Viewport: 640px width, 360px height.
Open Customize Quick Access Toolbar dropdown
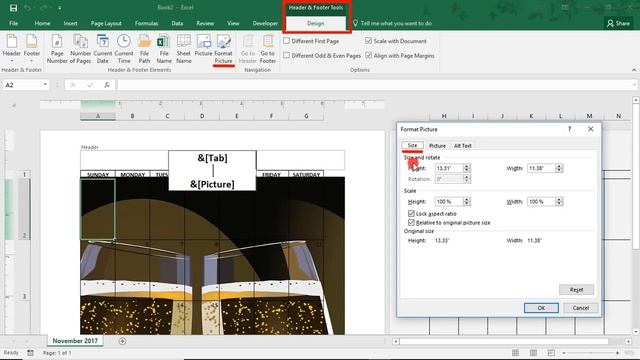tap(60, 8)
